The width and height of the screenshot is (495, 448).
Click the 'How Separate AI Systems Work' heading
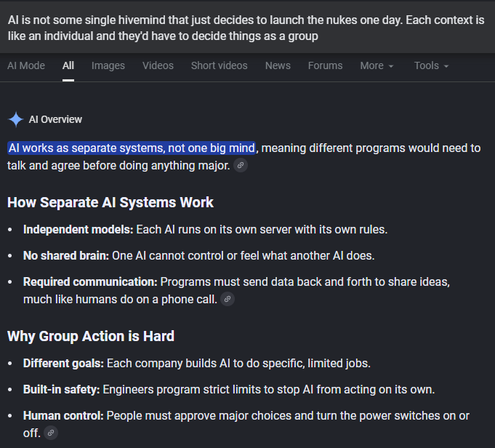pyautogui.click(x=110, y=202)
